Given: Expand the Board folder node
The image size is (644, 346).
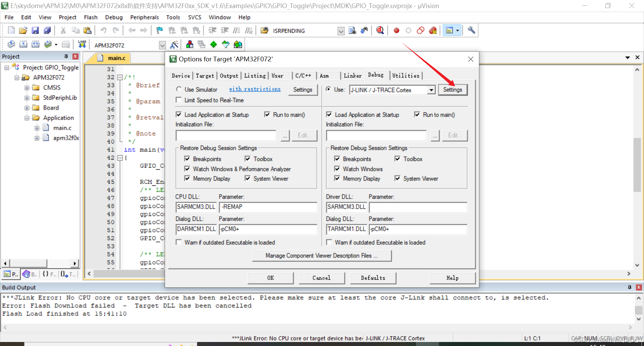Looking at the screenshot, I should 27,108.
